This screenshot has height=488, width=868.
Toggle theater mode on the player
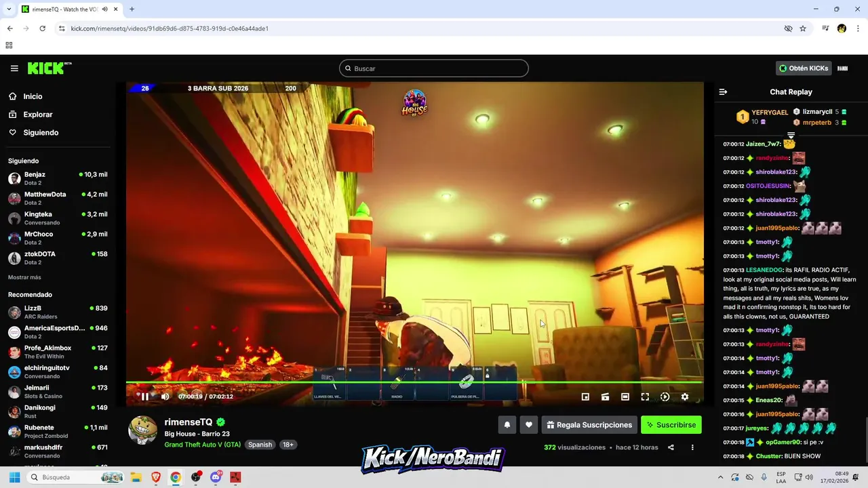pos(625,396)
